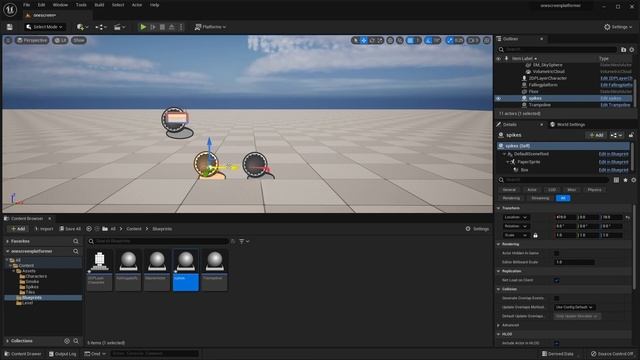The image size is (640, 360).
Task: Open the Help menu
Action: (155, 5)
